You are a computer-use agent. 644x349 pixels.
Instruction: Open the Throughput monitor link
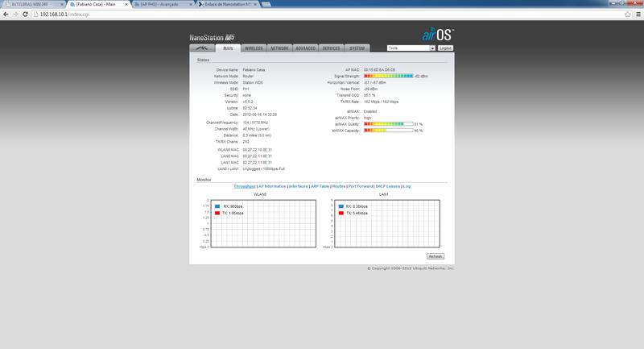pos(245,186)
